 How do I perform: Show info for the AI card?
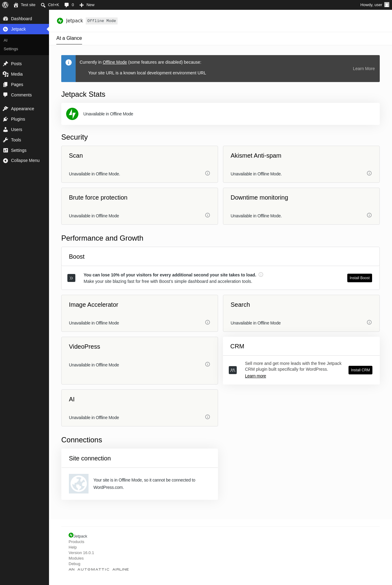208,417
